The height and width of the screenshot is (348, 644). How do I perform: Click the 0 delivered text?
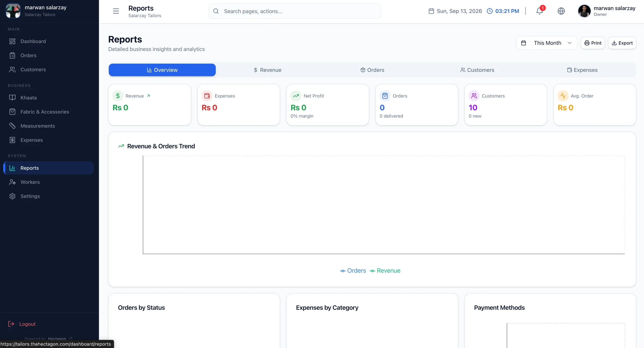click(x=391, y=116)
